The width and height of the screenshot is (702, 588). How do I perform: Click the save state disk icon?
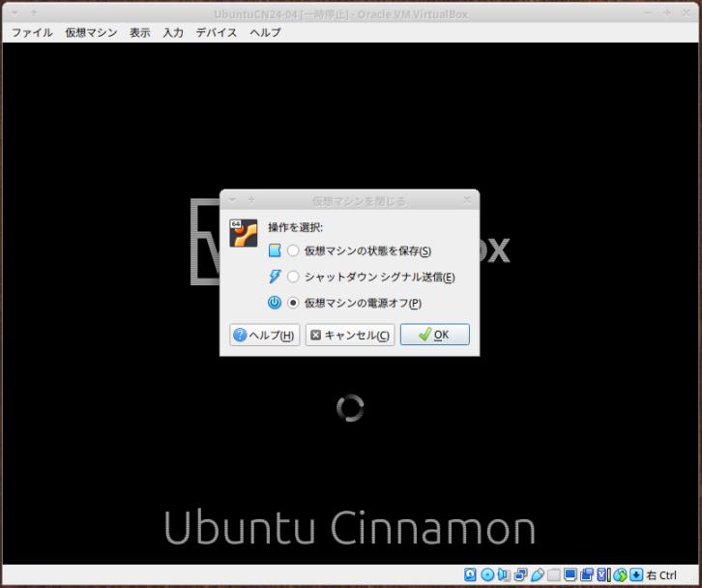[x=275, y=250]
